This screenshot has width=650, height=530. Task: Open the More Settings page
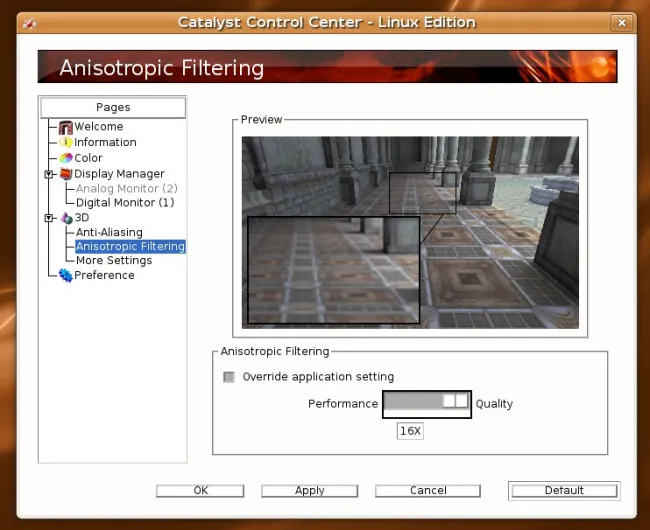(114, 260)
